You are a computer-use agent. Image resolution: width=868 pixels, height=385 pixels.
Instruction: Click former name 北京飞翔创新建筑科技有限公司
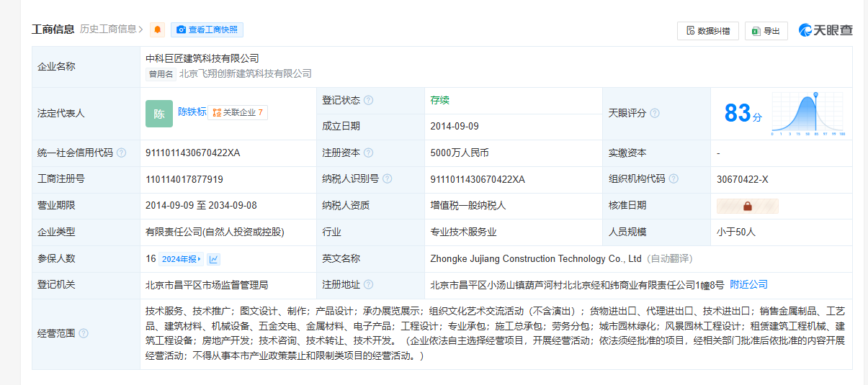[x=246, y=73]
